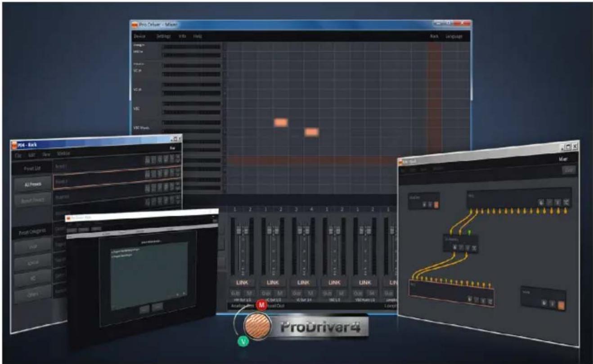Click the Out button on HP Out 1/2 channel
Viewport: 593px width, 364px height.
tap(236, 293)
